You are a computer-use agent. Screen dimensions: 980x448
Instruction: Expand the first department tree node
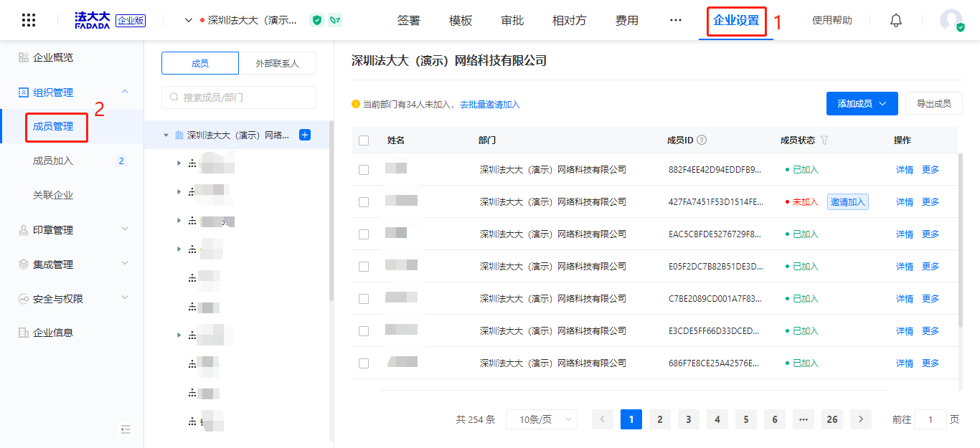click(179, 163)
